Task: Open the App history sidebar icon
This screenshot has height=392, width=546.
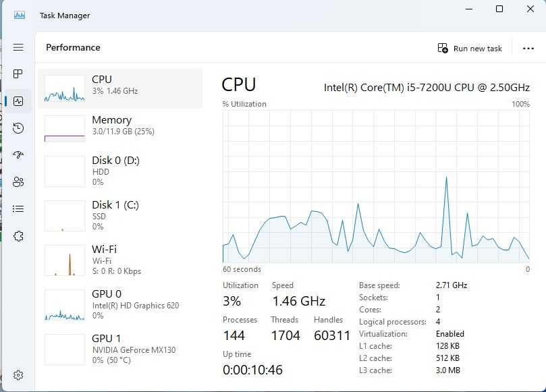Action: (x=18, y=128)
